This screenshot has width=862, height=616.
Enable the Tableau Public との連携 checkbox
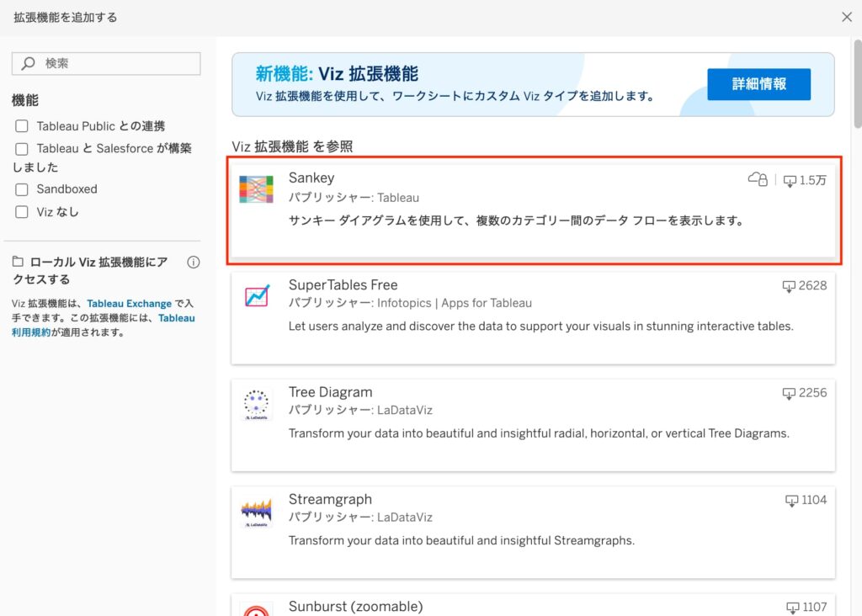22,126
